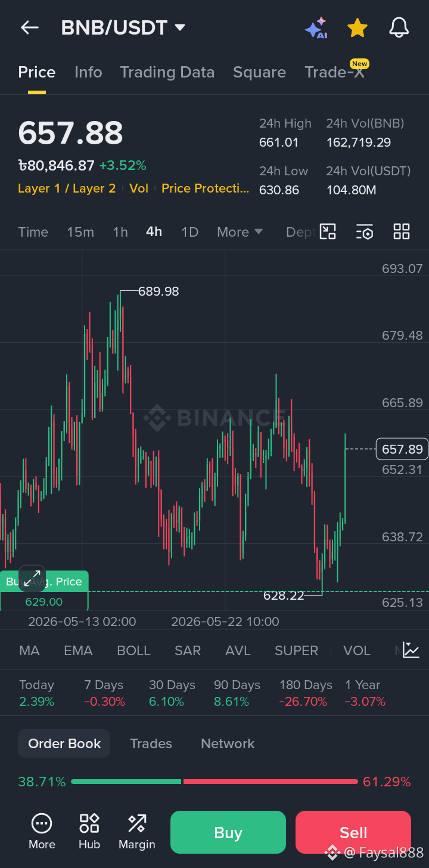Tap the red Sell button

(x=353, y=832)
